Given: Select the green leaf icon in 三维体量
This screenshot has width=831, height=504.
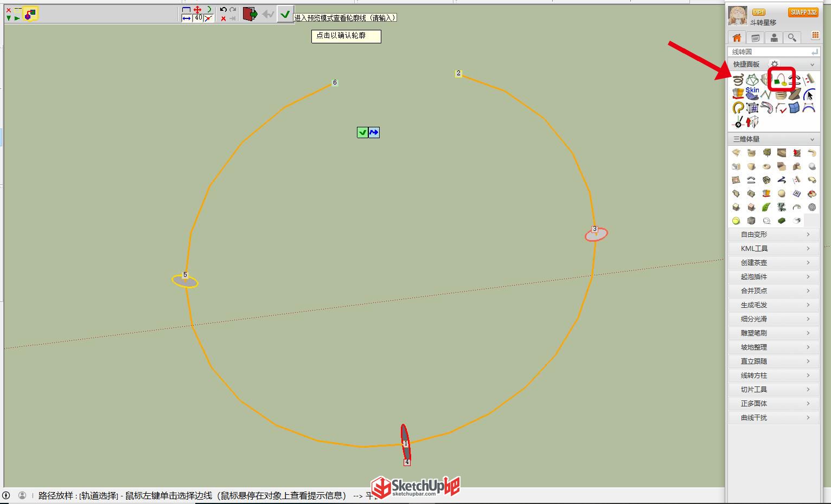Looking at the screenshot, I should (x=766, y=207).
